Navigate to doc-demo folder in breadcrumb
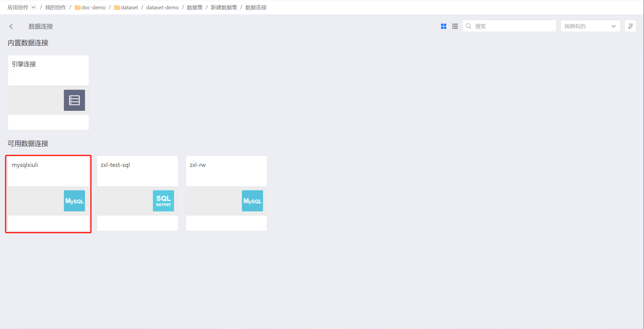Viewport: 644px width, 329px height. point(93,8)
